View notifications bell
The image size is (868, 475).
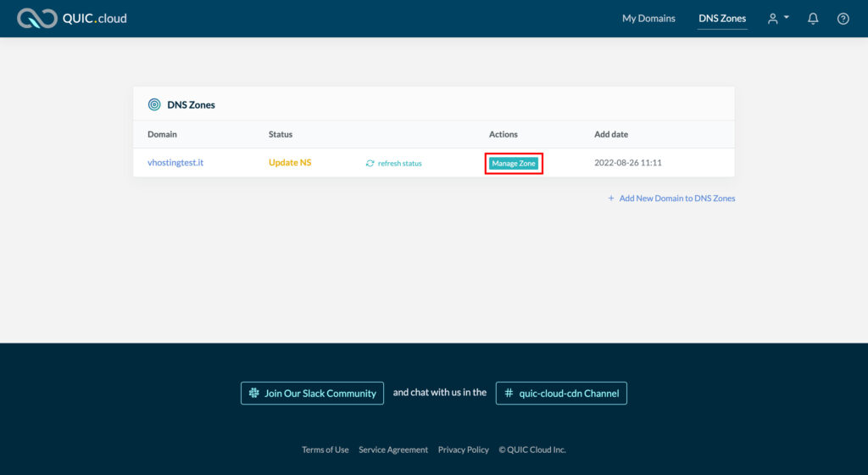pyautogui.click(x=813, y=19)
